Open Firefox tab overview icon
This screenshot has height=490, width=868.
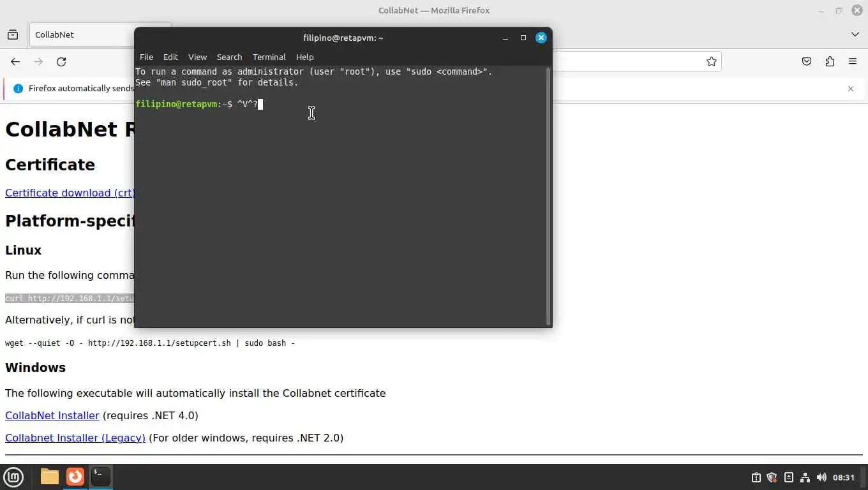click(x=13, y=34)
